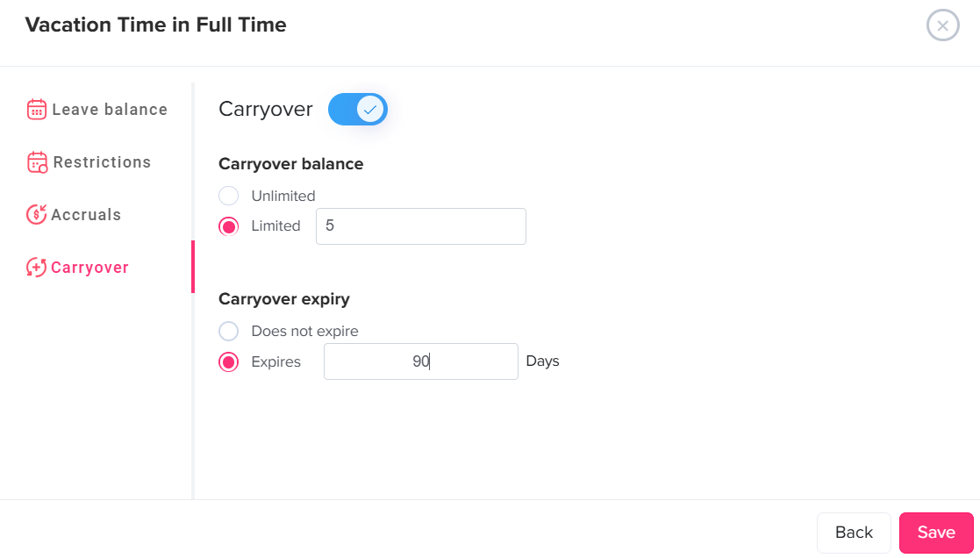980x558 pixels.
Task: Click the Vacation Time in Full Time title
Action: pyautogui.click(x=155, y=25)
